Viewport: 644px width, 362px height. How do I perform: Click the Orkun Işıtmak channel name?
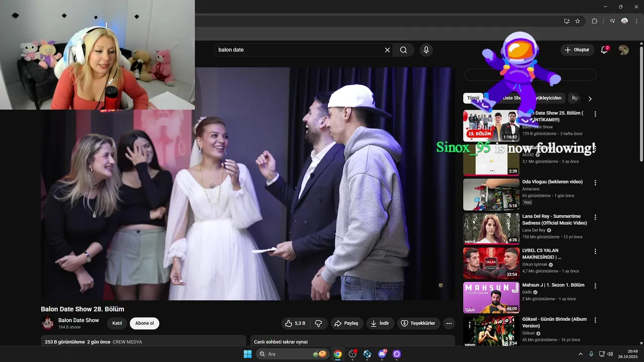pyautogui.click(x=534, y=264)
